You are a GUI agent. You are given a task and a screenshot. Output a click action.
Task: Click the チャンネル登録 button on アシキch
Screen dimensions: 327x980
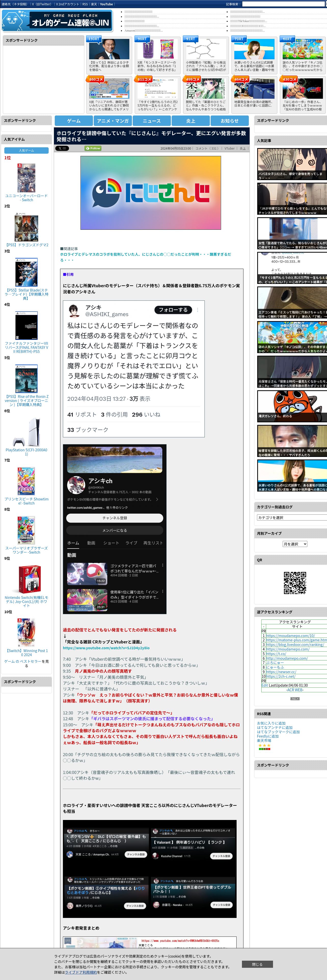point(115,518)
